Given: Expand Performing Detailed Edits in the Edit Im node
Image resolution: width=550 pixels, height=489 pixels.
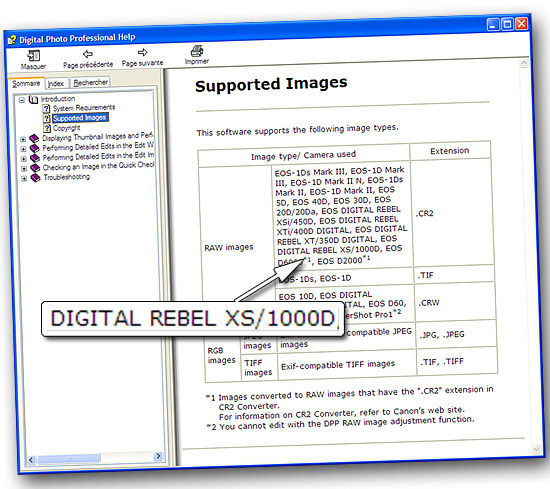Looking at the screenshot, I should (x=24, y=159).
